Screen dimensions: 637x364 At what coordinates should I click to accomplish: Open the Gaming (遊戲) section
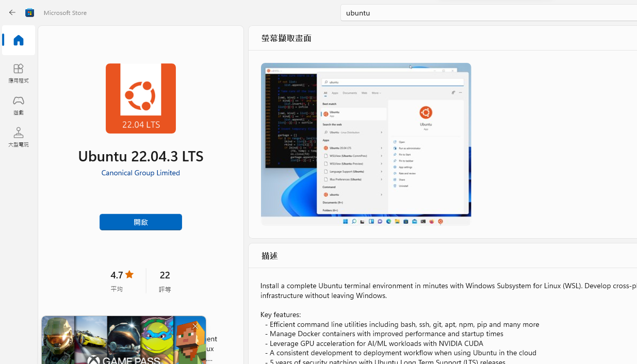pyautogui.click(x=19, y=105)
